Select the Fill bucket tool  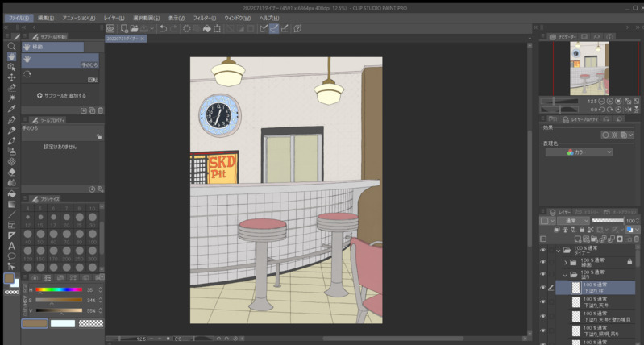pyautogui.click(x=11, y=193)
